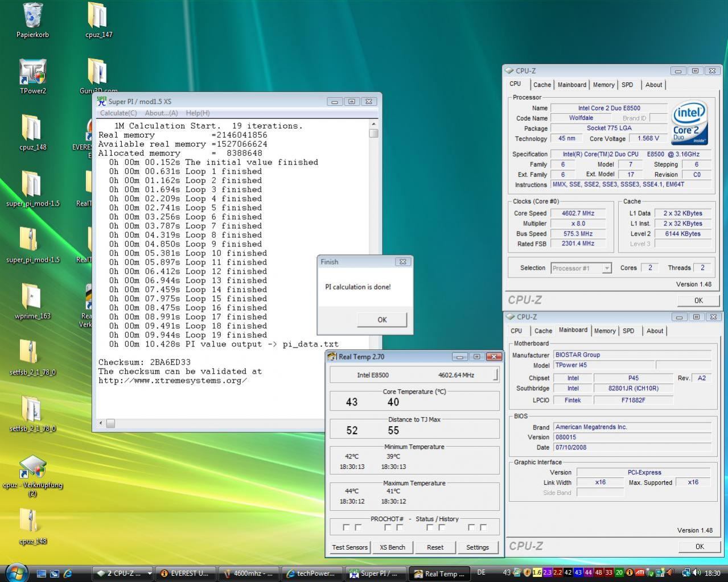Click Reset button in Real Temp
The height and width of the screenshot is (582, 728).
[435, 547]
